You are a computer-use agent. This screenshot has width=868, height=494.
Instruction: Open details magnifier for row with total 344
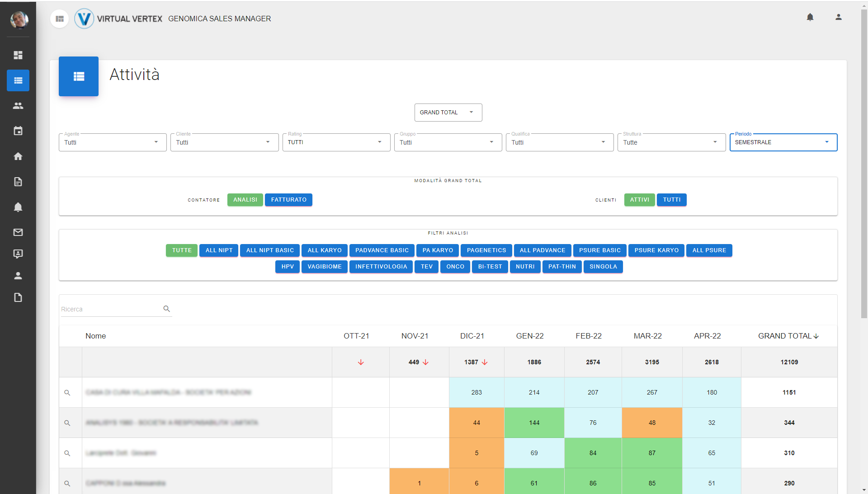point(67,423)
